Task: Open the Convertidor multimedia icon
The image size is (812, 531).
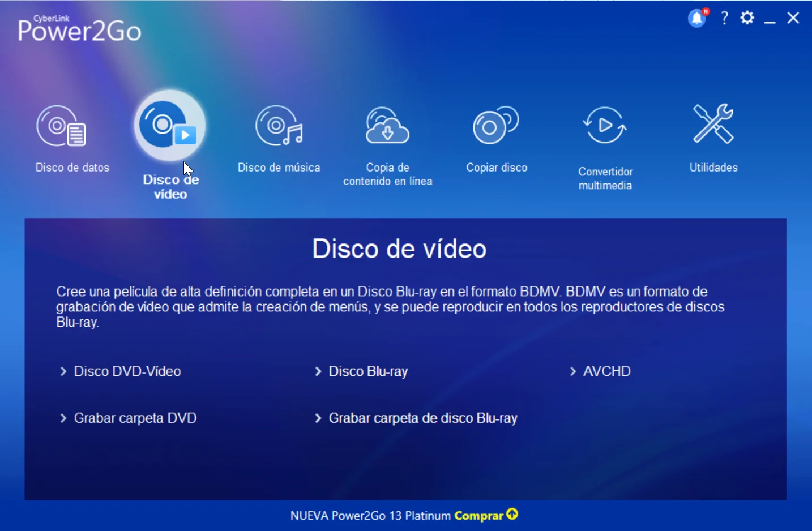Action: 604,126
